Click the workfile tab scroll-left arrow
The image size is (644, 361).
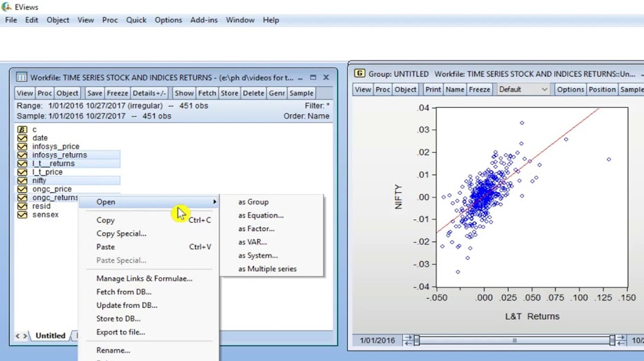point(18,336)
